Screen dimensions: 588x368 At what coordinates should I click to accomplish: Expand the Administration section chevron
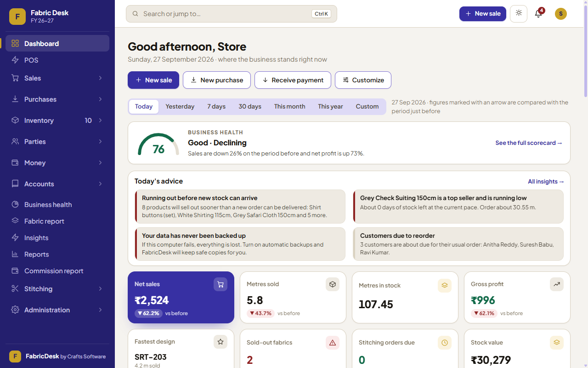(100, 310)
